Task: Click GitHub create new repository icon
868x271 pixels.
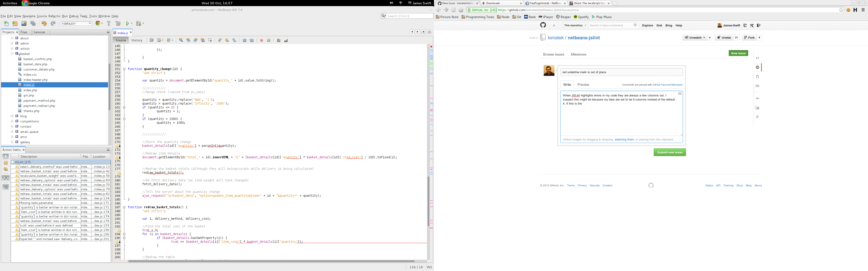Action: point(745,25)
